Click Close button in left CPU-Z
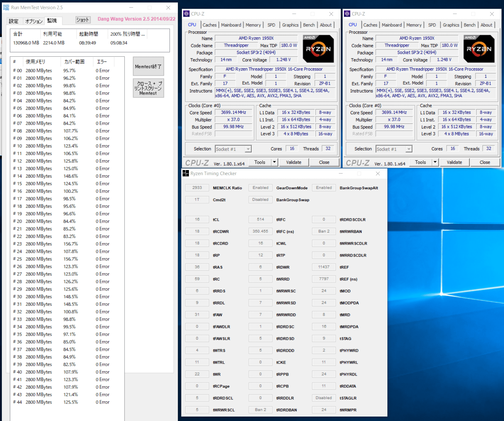The image size is (504, 421). (x=324, y=162)
